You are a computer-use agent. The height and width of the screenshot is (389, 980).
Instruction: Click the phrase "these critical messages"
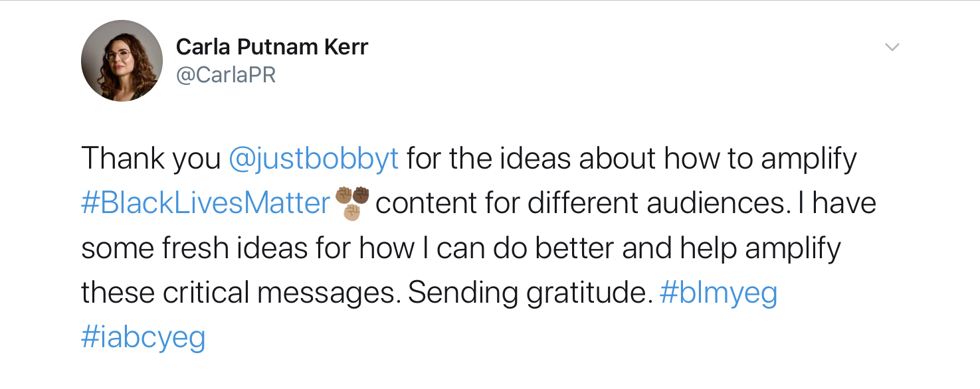pyautogui.click(x=241, y=293)
